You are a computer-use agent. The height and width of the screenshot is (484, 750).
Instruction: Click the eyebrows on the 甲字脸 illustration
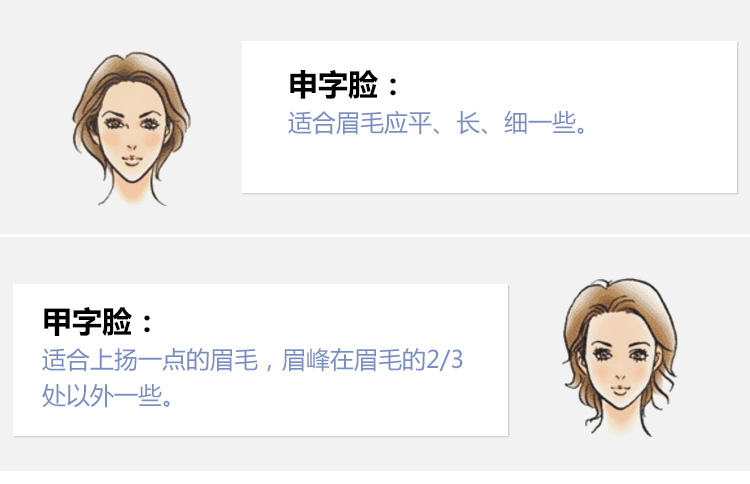pyautogui.click(x=620, y=345)
